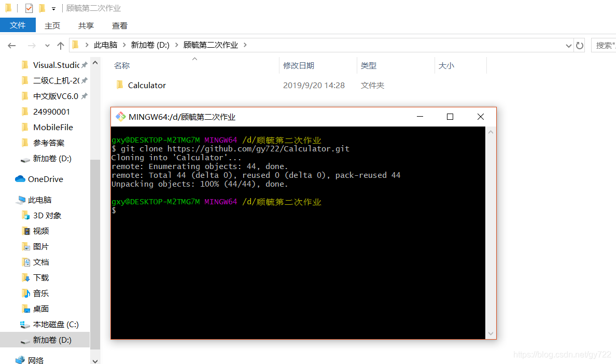
Task: Minimize the MINGW64 terminal window
Action: click(420, 117)
